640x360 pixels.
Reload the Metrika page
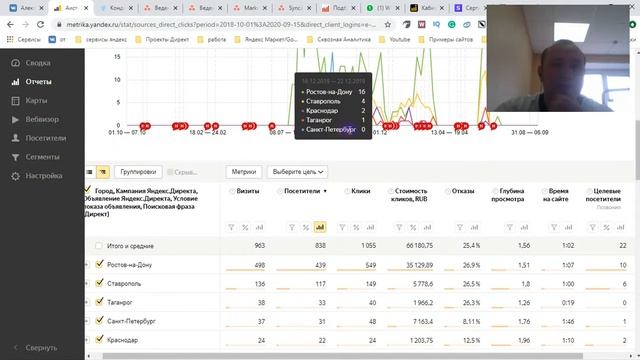click(40, 24)
